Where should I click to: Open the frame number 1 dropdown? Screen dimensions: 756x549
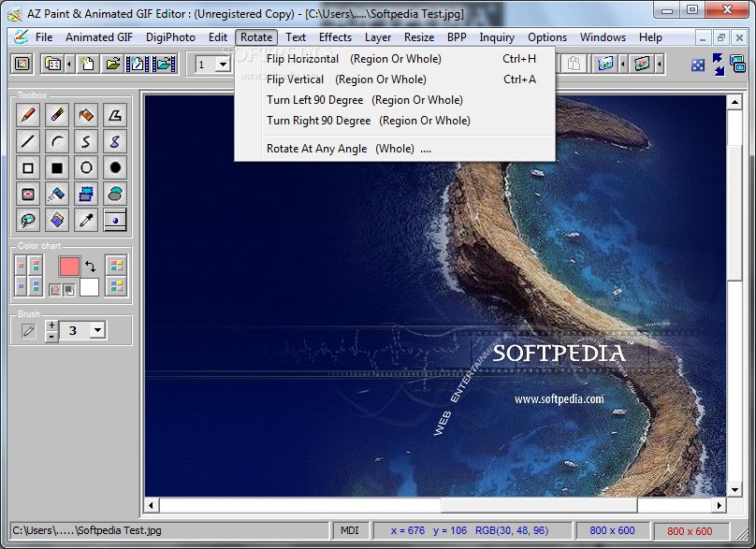click(x=223, y=65)
